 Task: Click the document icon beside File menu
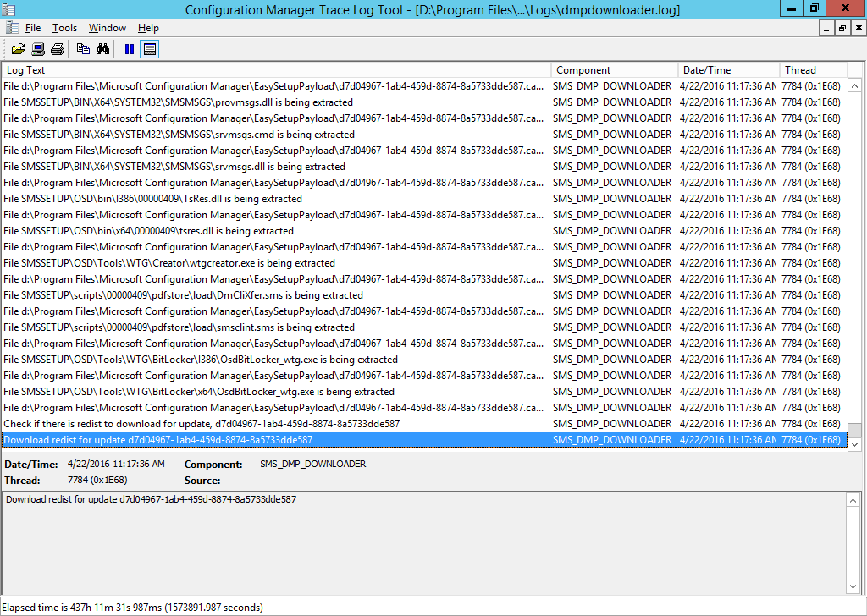(12, 28)
